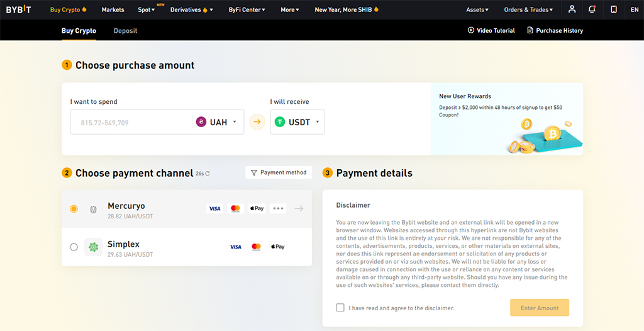
Task: Click the spend amount input field
Action: [131, 122]
